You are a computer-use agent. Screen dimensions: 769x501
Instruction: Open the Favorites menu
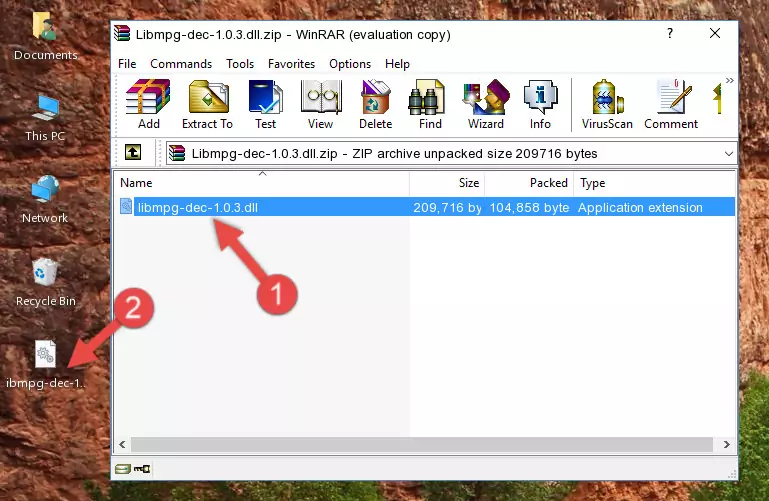pos(291,64)
